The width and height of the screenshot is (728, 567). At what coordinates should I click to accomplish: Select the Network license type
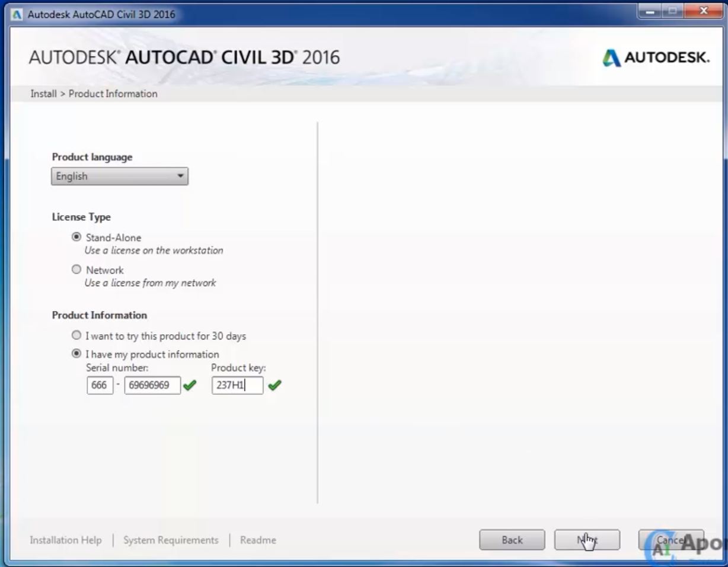click(x=76, y=270)
